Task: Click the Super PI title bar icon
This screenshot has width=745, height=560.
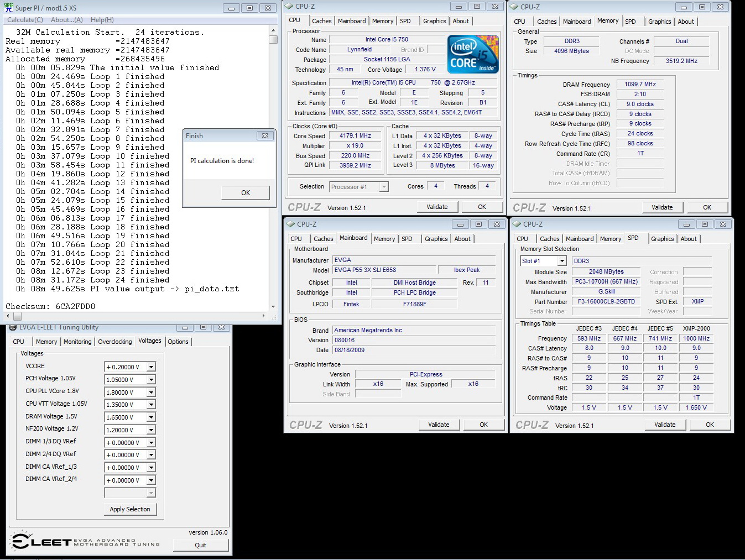Action: pos(8,7)
